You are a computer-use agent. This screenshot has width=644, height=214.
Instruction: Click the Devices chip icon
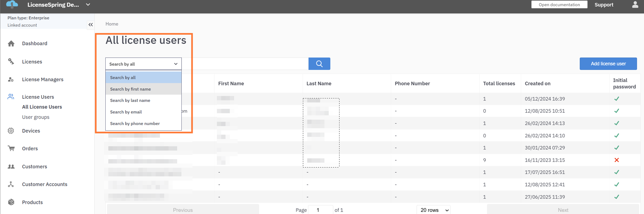[x=11, y=131]
